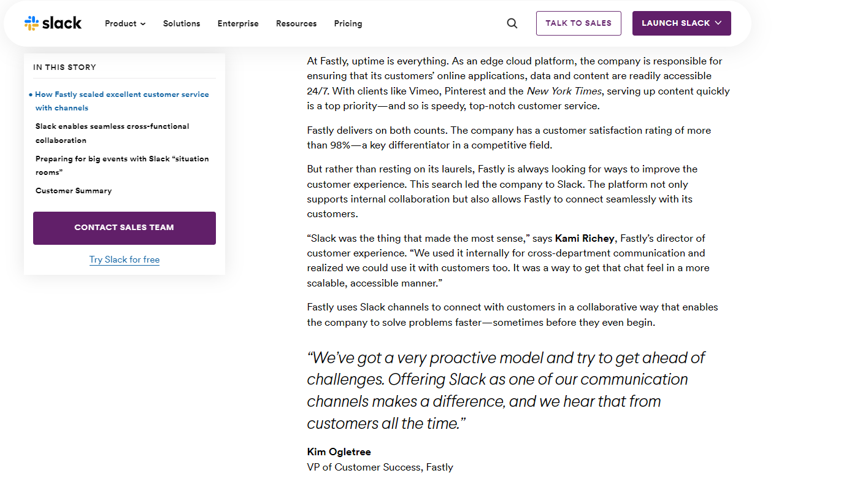
Task: Click the In This Story heading
Action: [x=64, y=67]
